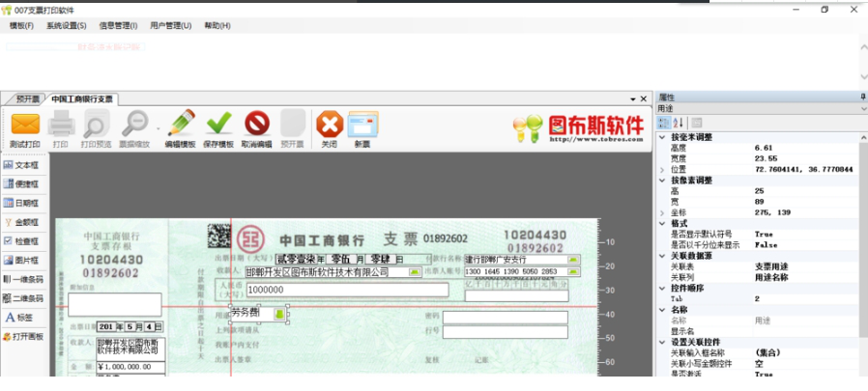Select the 一维条码 barcode tool
The width and height of the screenshot is (868, 391).
(22, 279)
